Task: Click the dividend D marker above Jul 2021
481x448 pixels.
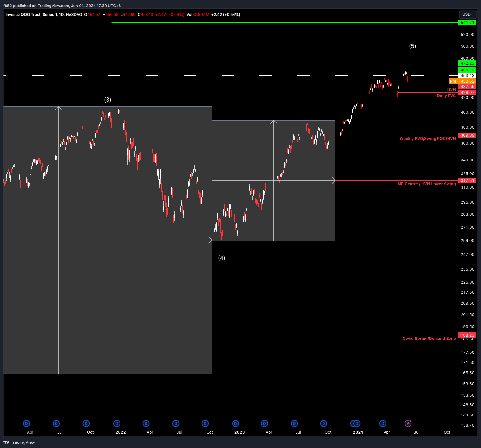Action: pos(57,423)
